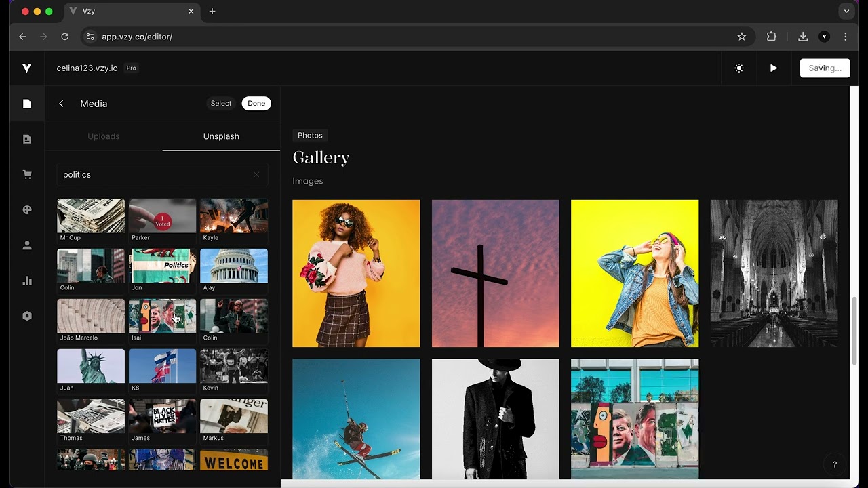Open the Pages icon in left sidebar
868x488 pixels.
click(27, 104)
